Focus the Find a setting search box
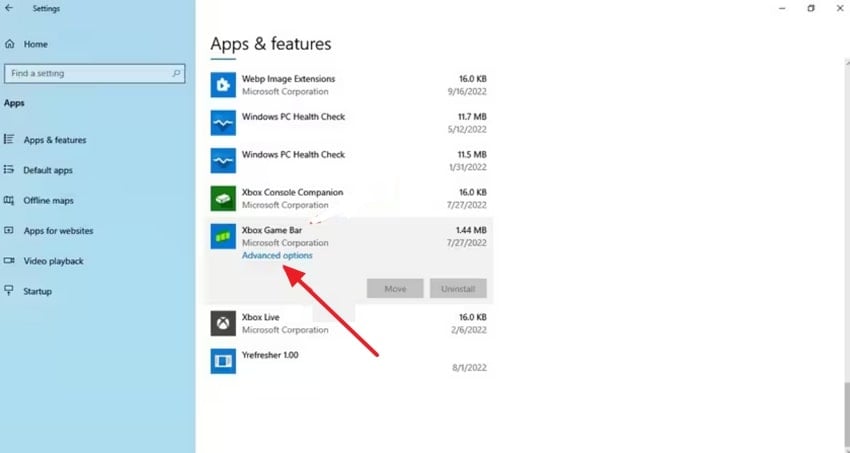The image size is (850, 453). point(94,73)
